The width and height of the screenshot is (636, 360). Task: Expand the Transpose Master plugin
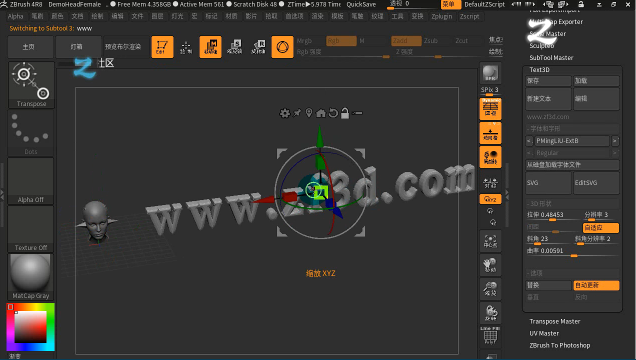click(x=554, y=321)
